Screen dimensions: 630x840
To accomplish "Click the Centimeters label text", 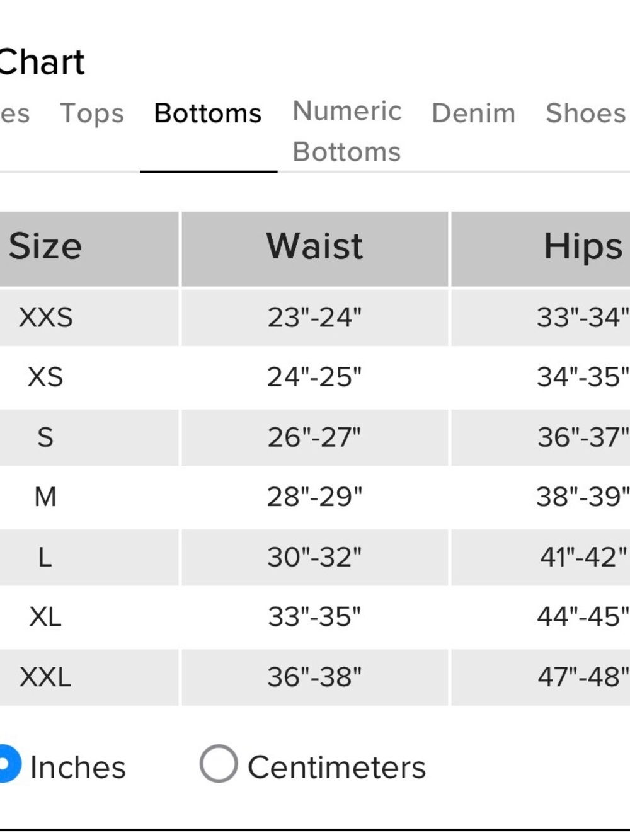I will coord(336,768).
